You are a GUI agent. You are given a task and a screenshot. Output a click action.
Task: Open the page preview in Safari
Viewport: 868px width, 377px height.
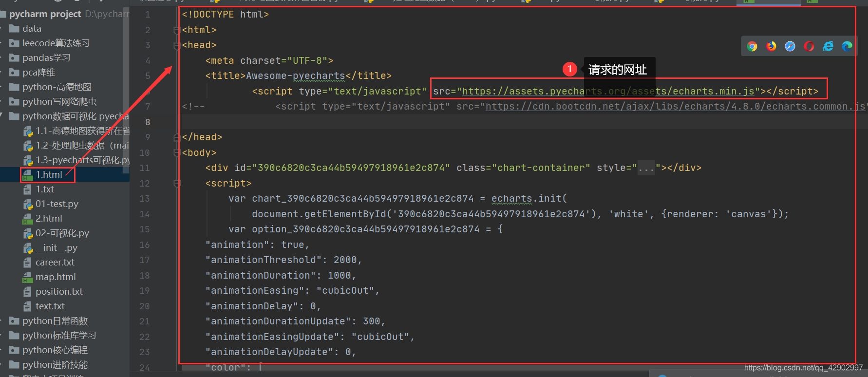(x=790, y=46)
